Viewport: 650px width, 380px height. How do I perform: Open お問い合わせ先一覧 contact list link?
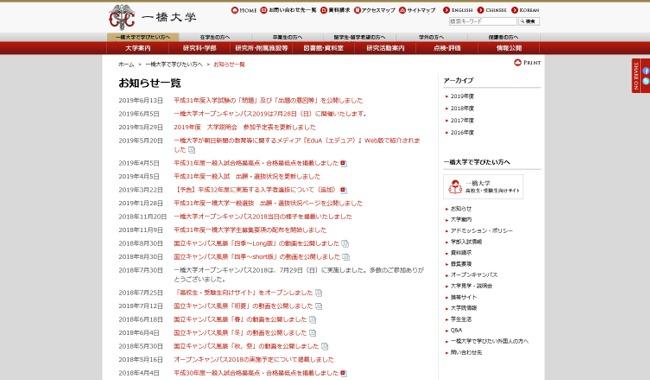[289, 10]
